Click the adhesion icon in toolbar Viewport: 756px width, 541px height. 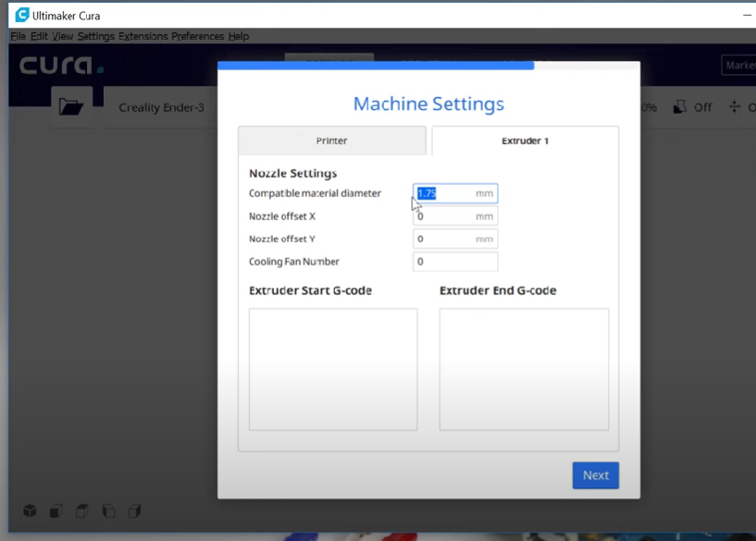click(735, 107)
